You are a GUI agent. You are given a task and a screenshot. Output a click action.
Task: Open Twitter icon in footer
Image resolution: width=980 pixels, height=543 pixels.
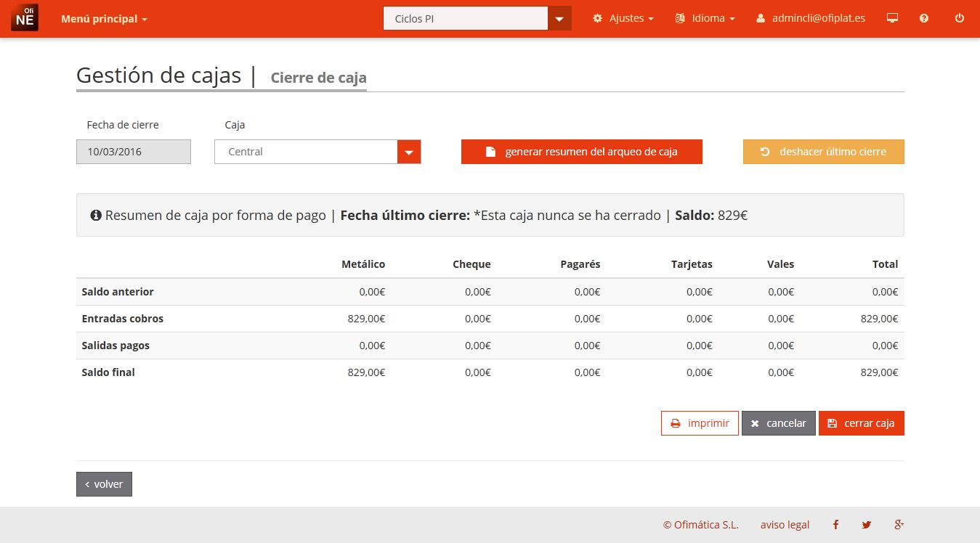tap(867, 525)
